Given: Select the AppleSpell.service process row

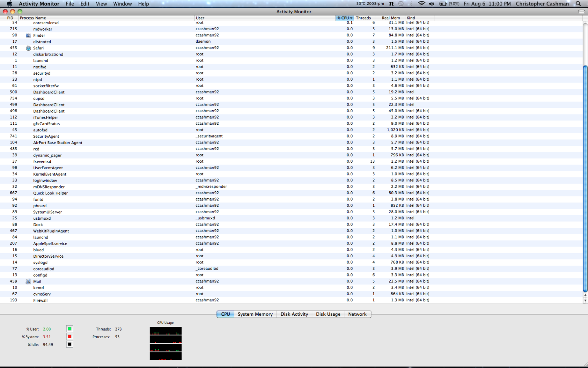Looking at the screenshot, I should pos(291,244).
